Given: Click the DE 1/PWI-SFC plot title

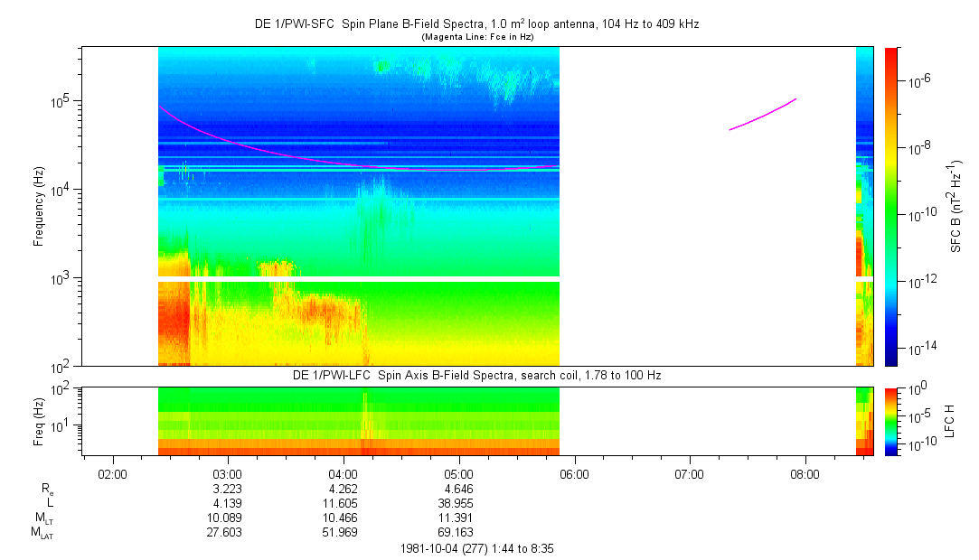Looking at the screenshot, I should click(x=476, y=24).
